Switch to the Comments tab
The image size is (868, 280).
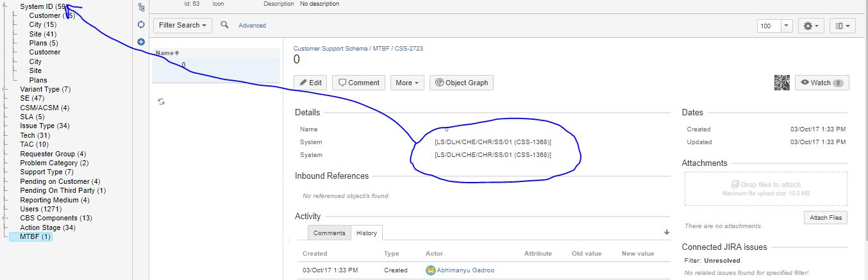point(330,233)
